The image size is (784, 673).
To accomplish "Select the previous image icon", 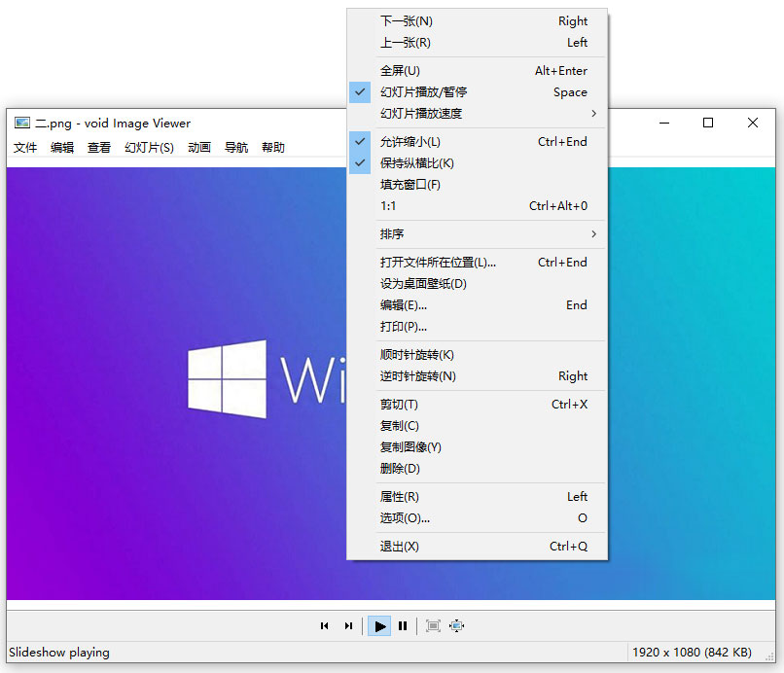I will [325, 625].
